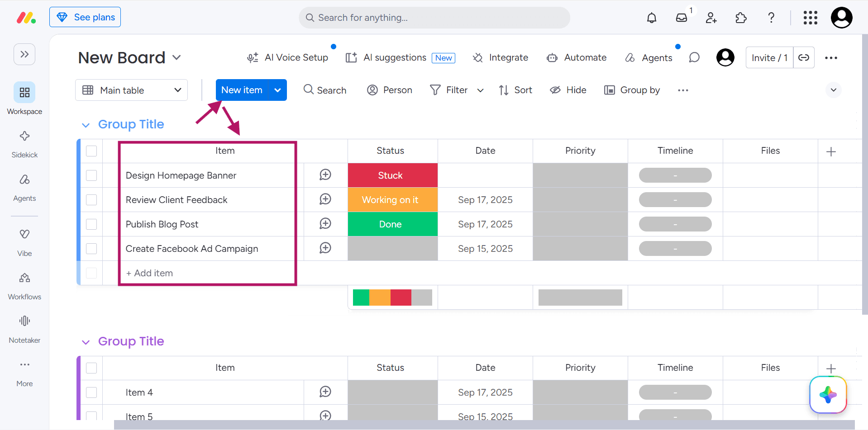Open the inbox tray icon
The image size is (868, 430).
tap(681, 18)
